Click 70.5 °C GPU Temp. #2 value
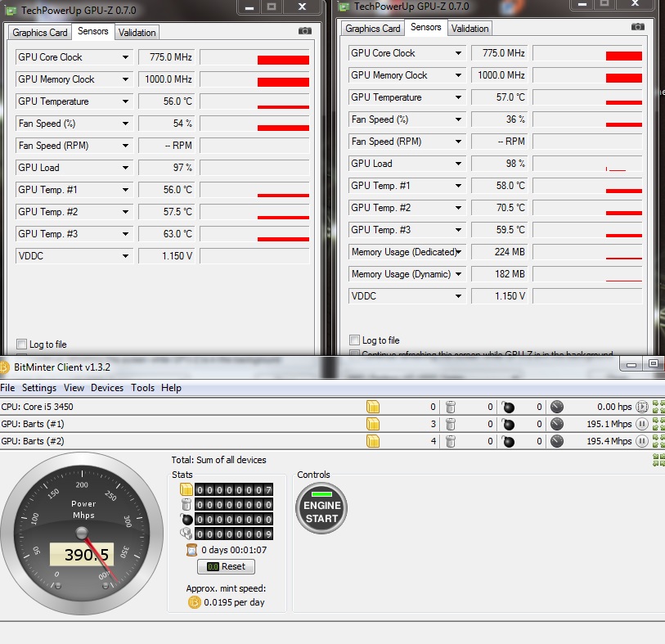Image resolution: width=665 pixels, height=644 pixels. click(500, 208)
